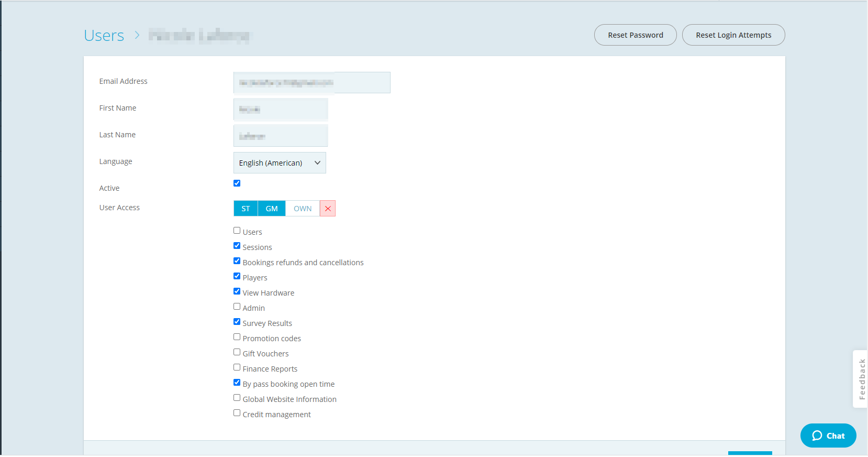Click the blue button at bottom right
Screen dimensions: 868x457
(x=750, y=453)
